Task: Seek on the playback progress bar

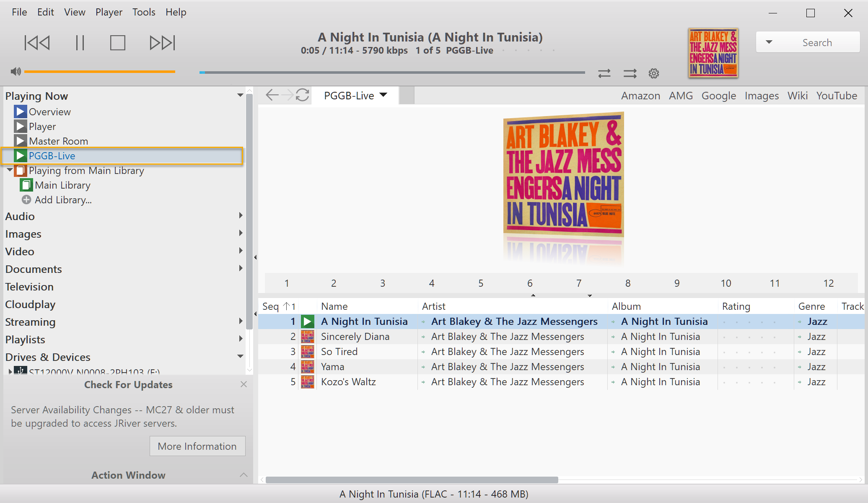Action: [x=392, y=73]
